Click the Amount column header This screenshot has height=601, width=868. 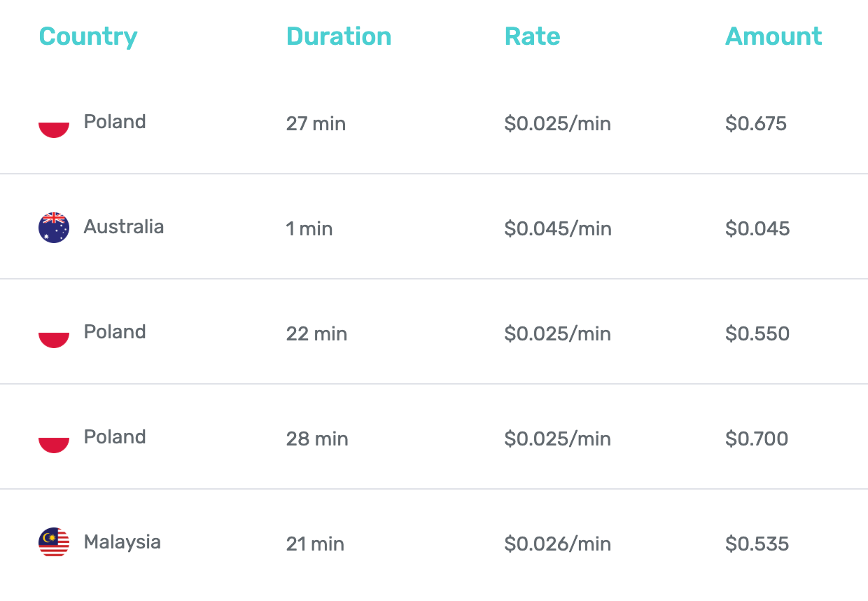click(773, 36)
